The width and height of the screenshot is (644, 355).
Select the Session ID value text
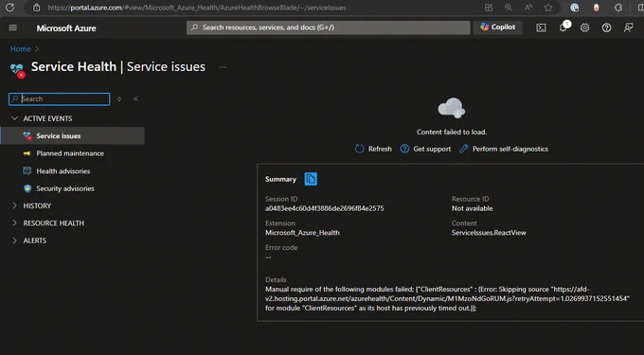[x=325, y=208]
